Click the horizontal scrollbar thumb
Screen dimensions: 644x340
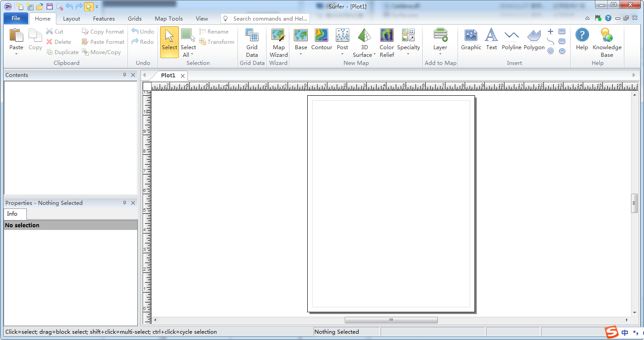[x=391, y=320]
